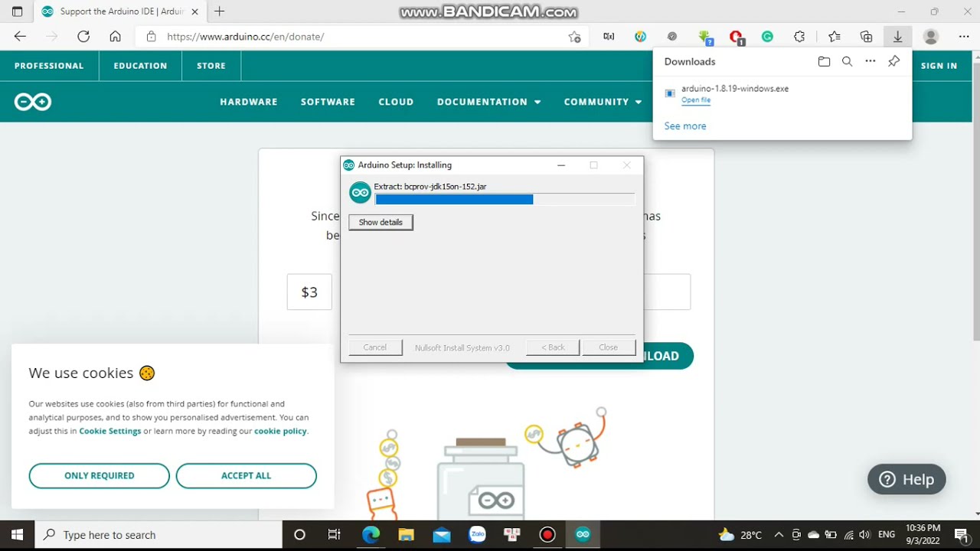980x551 pixels.
Task: Open Cortana circle icon on taskbar
Action: (x=299, y=535)
